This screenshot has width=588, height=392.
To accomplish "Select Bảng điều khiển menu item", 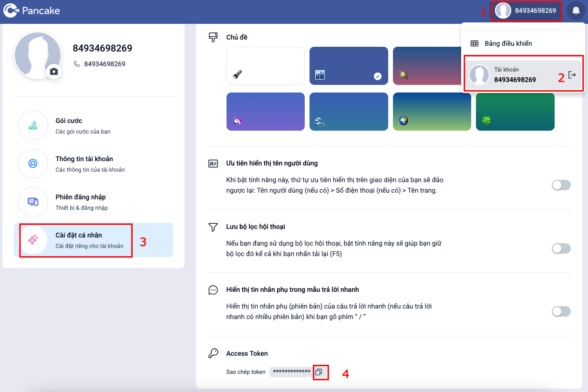I will pos(508,43).
